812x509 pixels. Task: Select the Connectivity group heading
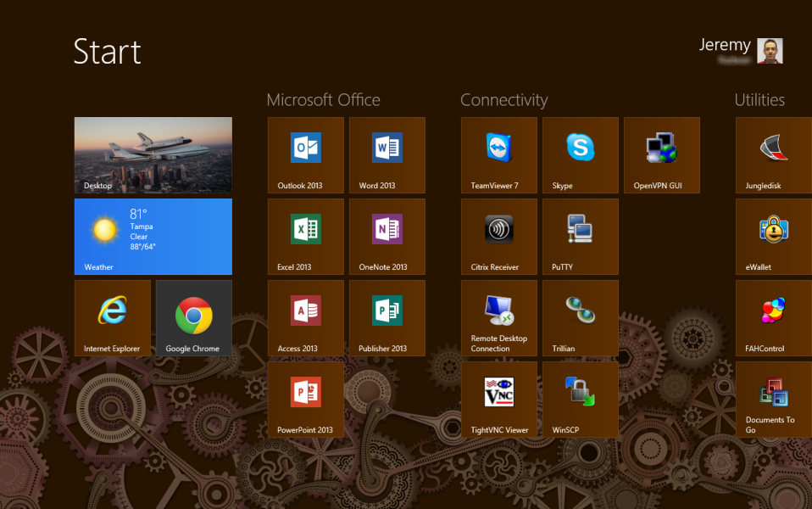click(503, 100)
